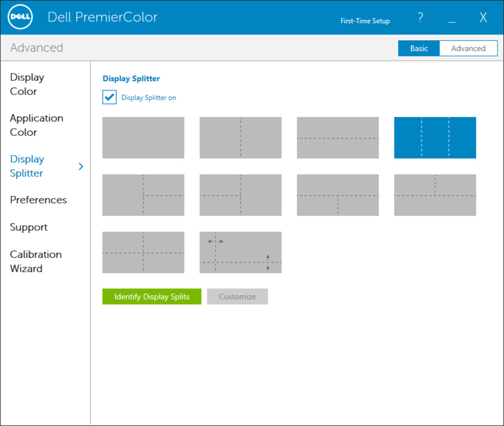Click the Display Splitter section heading
Viewport: 504px width, 426px height.
pyautogui.click(x=131, y=79)
